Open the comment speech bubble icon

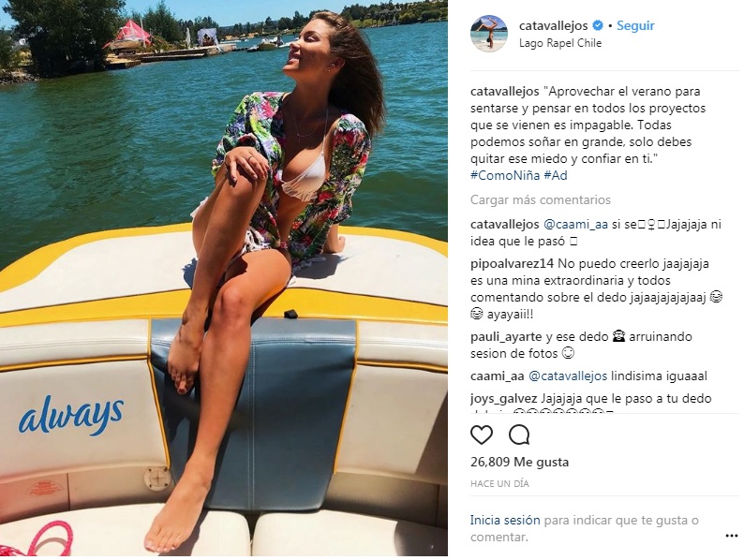519,435
